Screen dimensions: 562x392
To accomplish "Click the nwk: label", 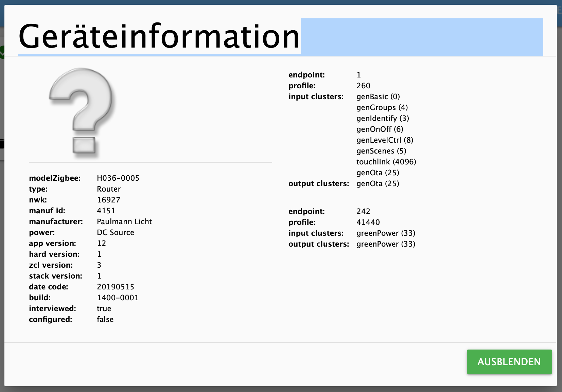I will point(38,200).
